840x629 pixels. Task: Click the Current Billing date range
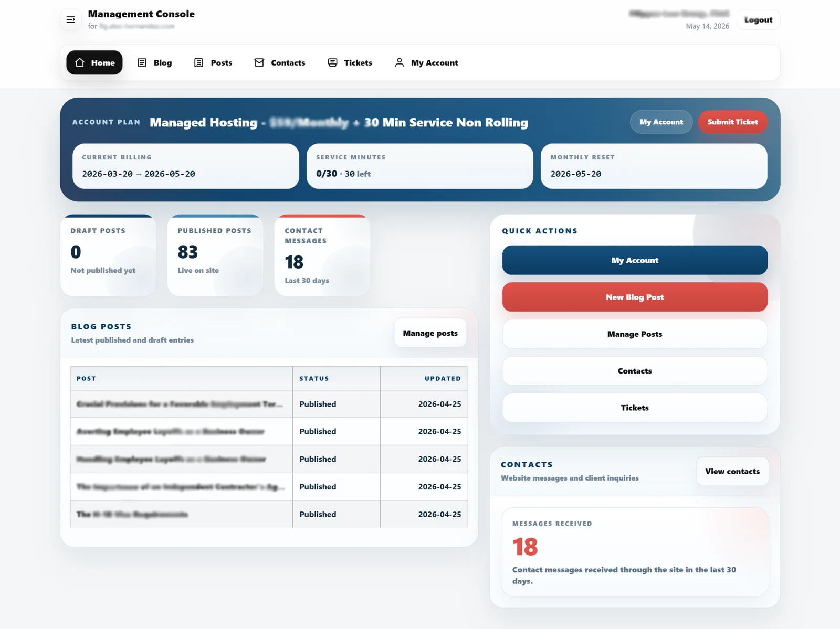tap(139, 174)
